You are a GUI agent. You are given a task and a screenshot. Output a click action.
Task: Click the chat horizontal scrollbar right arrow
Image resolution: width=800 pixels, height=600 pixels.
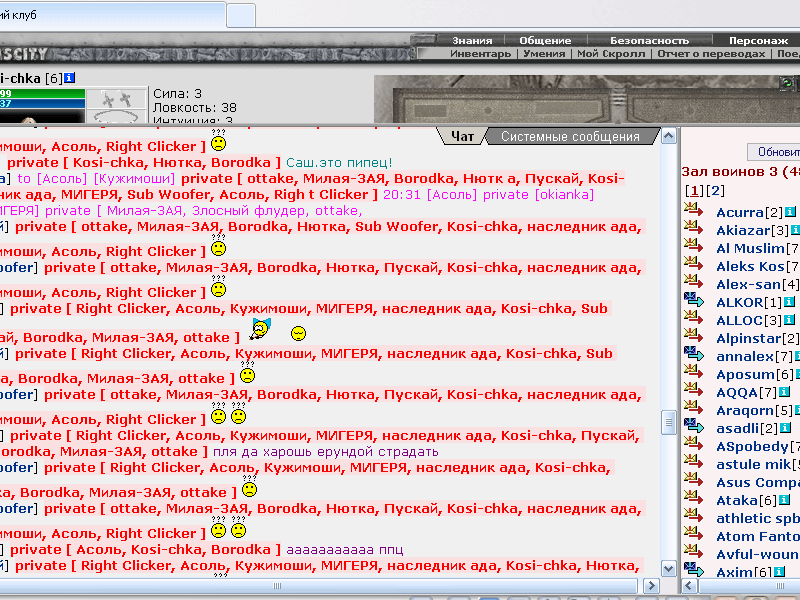click(651, 586)
